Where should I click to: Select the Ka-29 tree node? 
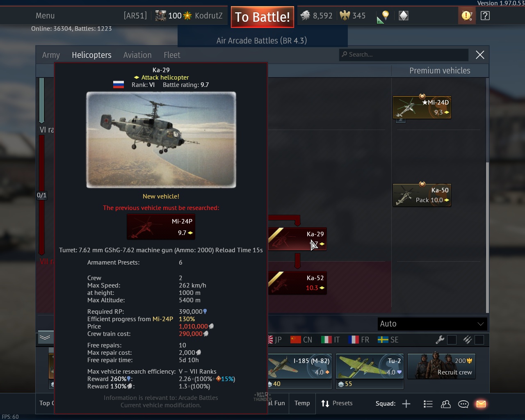point(297,239)
